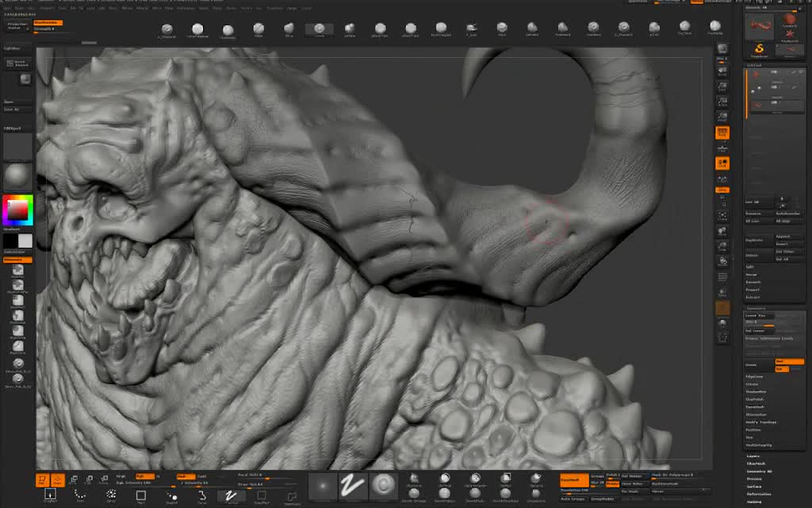Image resolution: width=812 pixels, height=508 pixels.
Task: Select the ClayTubes brush in the top shelf
Action: (x=684, y=28)
